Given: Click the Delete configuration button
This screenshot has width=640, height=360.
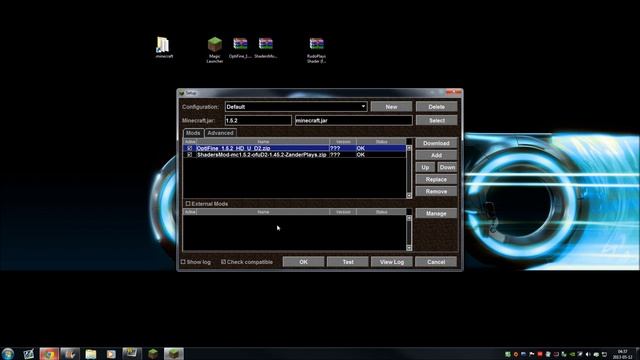Looking at the screenshot, I should 436,107.
